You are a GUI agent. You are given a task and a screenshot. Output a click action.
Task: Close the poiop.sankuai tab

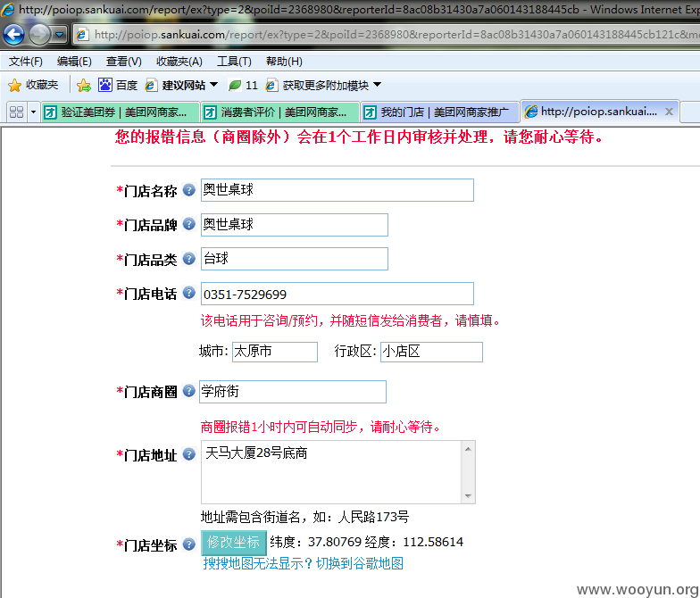(669, 112)
